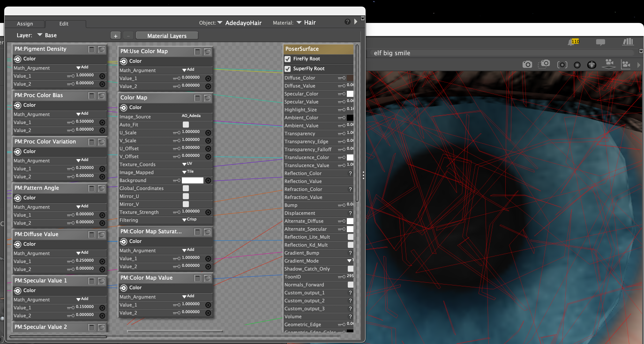
Task: Click the PoserSurface vertical scrollbar
Action: (x=357, y=123)
